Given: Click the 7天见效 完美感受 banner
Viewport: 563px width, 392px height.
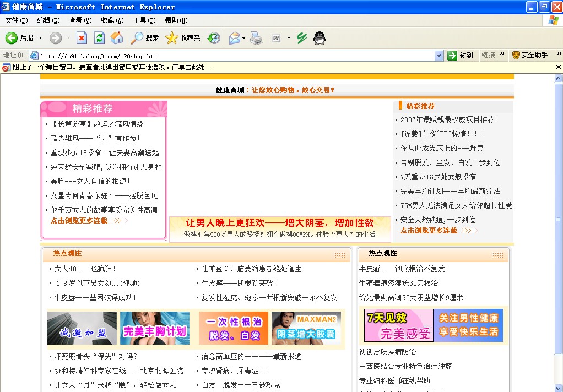Looking at the screenshot, I should point(399,325).
